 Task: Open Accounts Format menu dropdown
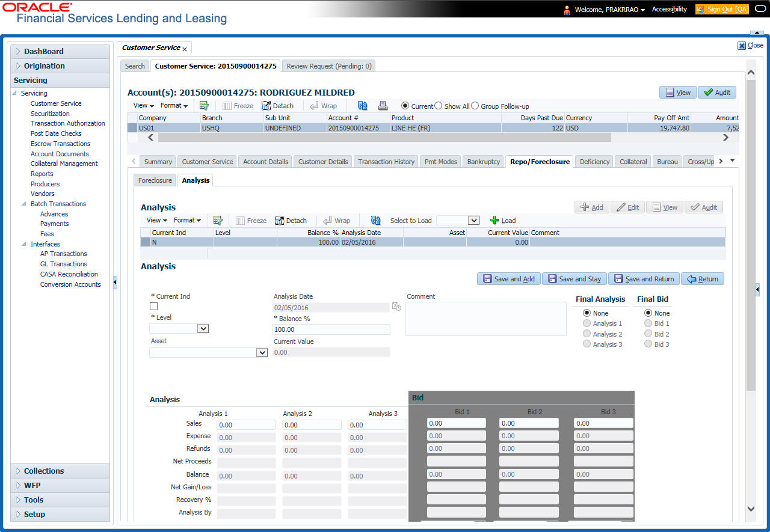[x=174, y=105]
